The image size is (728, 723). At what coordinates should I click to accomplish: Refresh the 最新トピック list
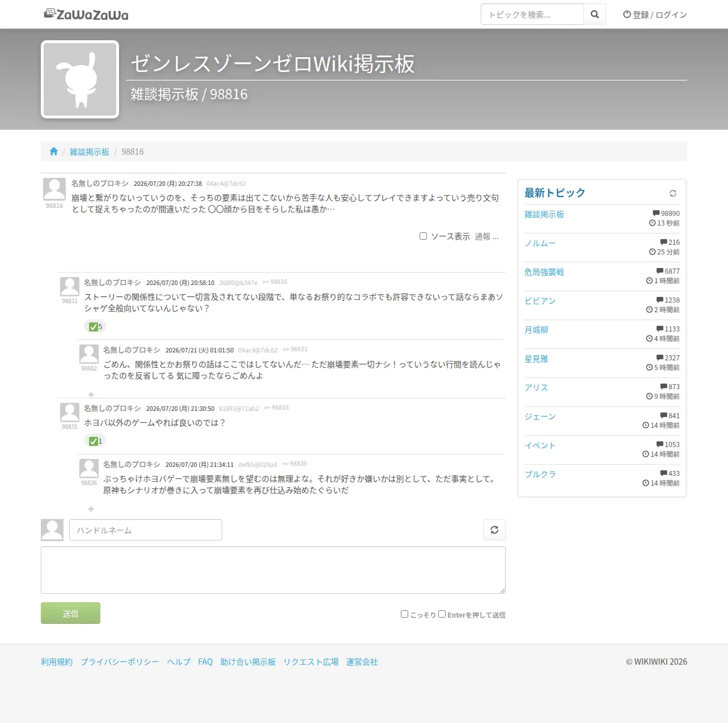(x=673, y=193)
